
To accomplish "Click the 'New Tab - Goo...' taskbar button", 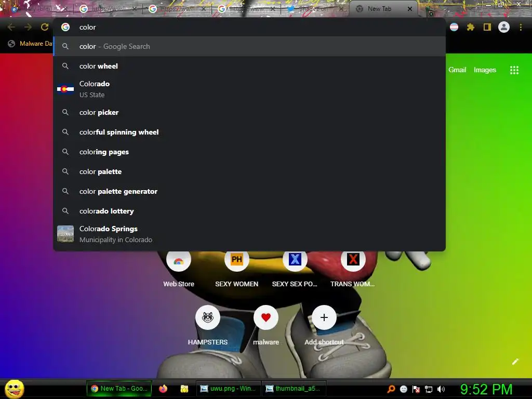I will point(119,389).
